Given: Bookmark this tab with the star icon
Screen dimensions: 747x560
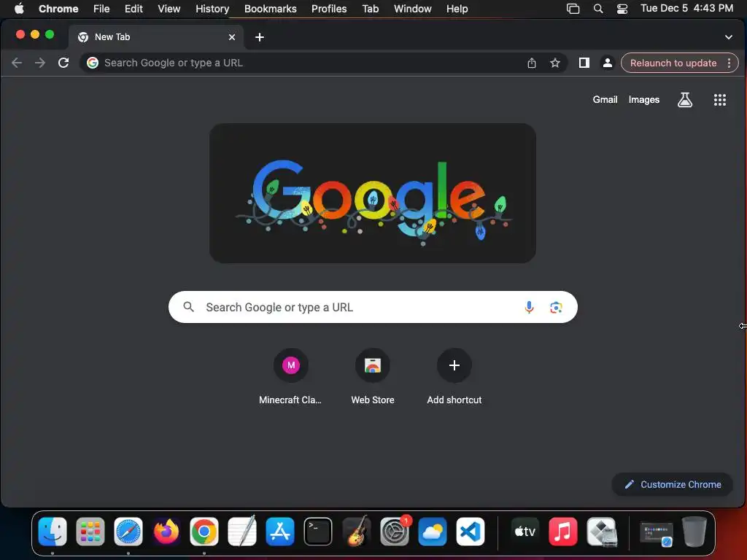Looking at the screenshot, I should [555, 63].
